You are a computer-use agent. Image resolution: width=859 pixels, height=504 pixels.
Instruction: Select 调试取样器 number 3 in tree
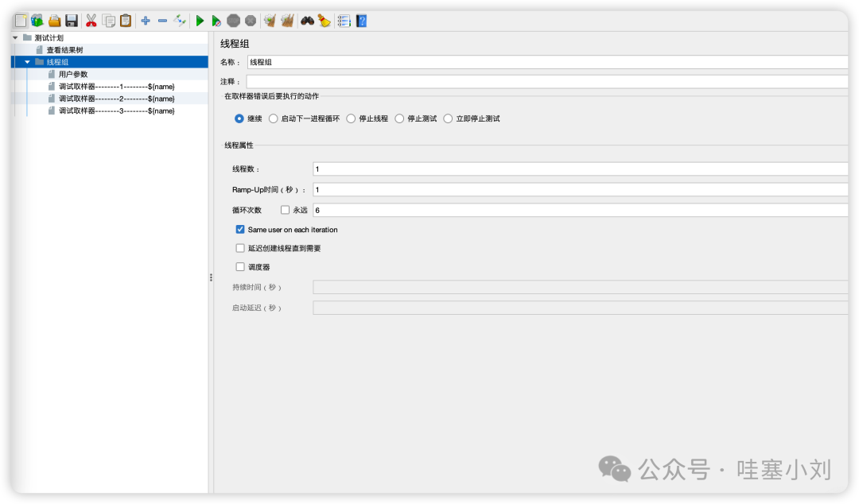click(117, 110)
